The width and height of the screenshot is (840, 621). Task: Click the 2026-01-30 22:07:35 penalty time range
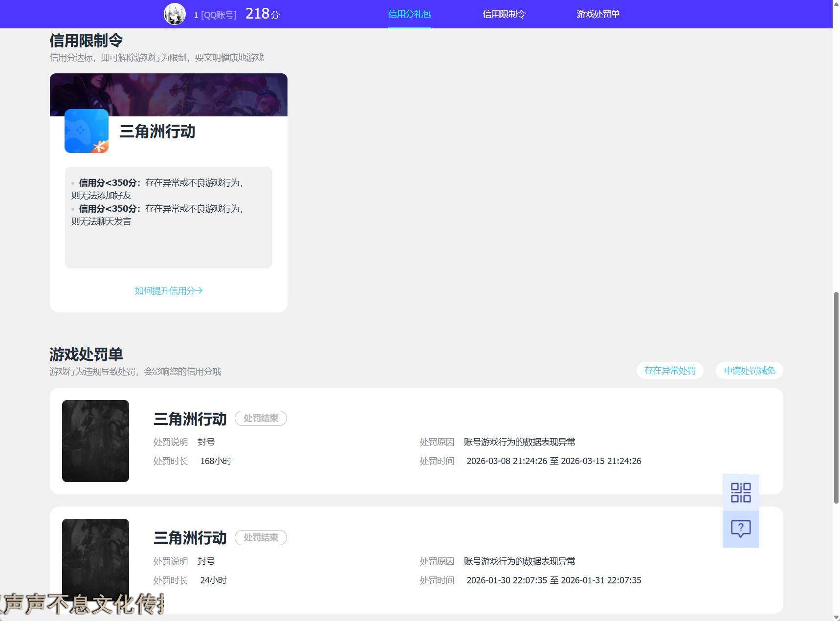point(554,580)
